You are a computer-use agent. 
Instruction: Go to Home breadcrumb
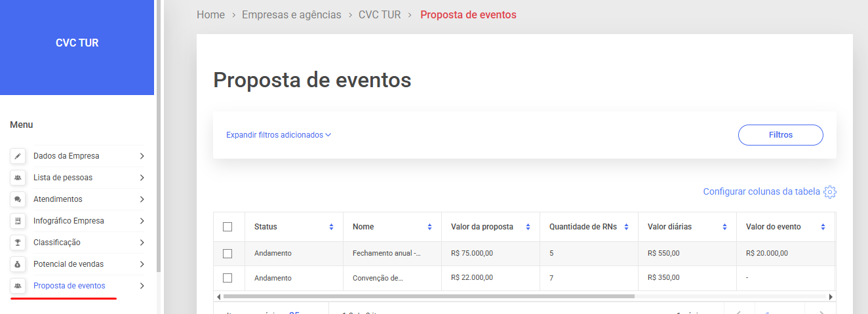pos(210,14)
